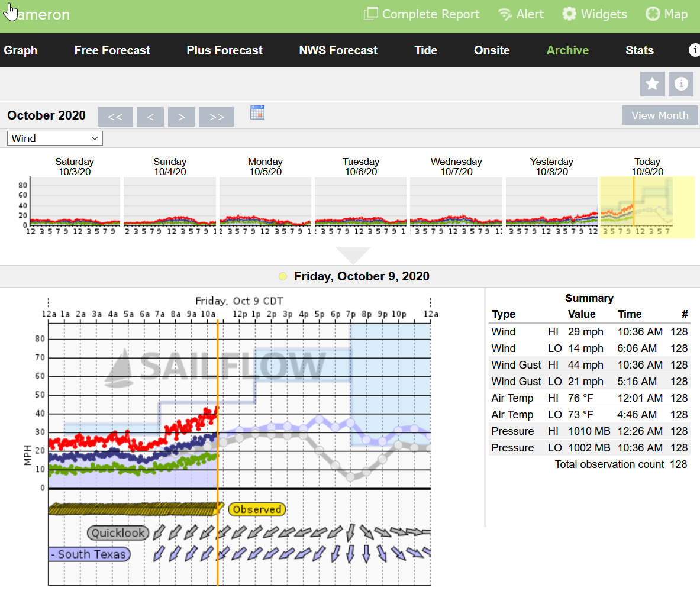The height and width of the screenshot is (594, 700).
Task: Click the View Month button
Action: tap(659, 115)
